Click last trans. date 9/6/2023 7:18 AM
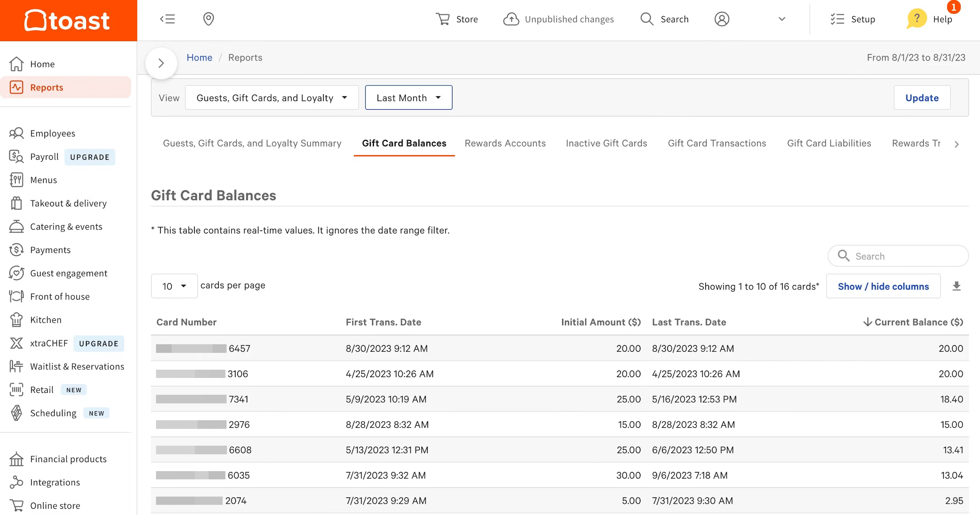Image resolution: width=980 pixels, height=515 pixels. pyautogui.click(x=690, y=475)
